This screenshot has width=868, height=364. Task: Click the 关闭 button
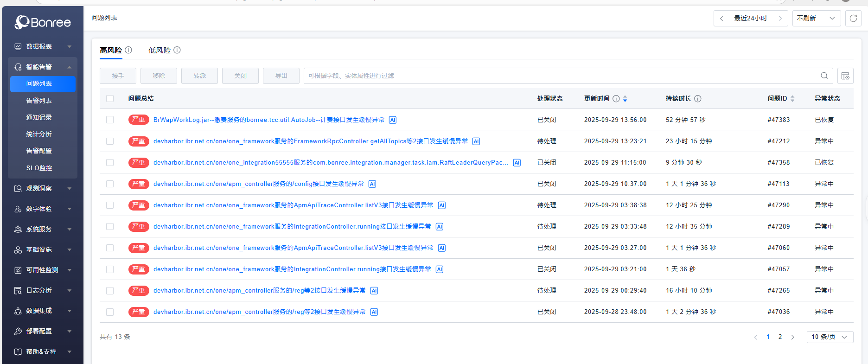[x=240, y=76]
